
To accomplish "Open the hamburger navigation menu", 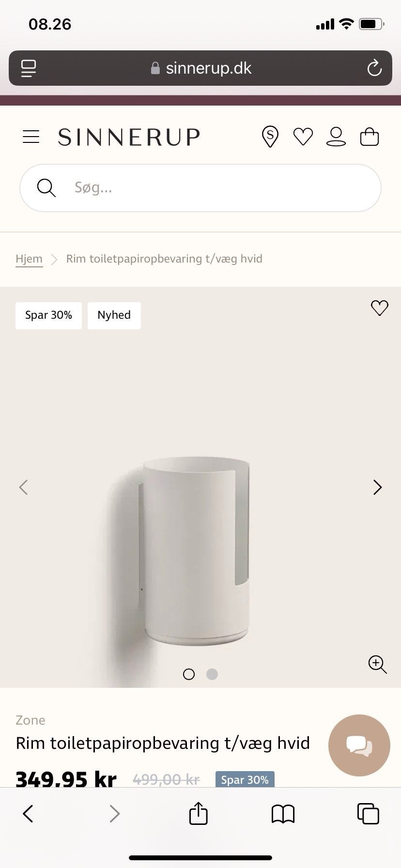I will [31, 137].
